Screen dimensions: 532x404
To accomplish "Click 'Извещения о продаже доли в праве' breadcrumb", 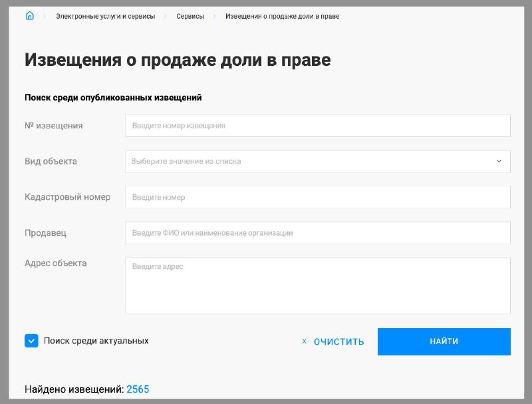I will [x=282, y=16].
